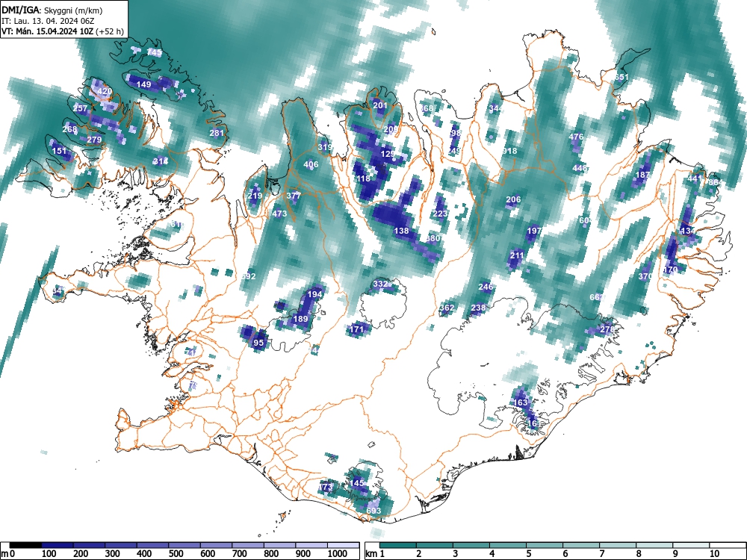Click the 149 value in the Westfjords
This screenshot has height=560, width=747.
(143, 84)
